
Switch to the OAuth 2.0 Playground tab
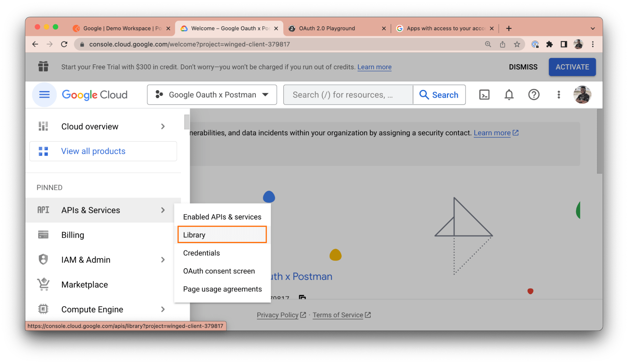click(x=337, y=28)
